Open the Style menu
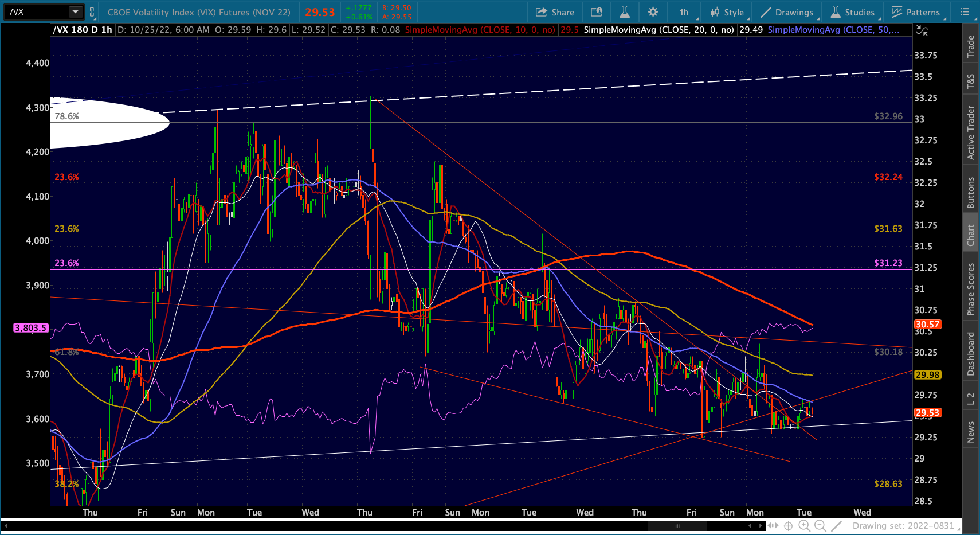Viewport: 980px width, 535px height. point(727,12)
